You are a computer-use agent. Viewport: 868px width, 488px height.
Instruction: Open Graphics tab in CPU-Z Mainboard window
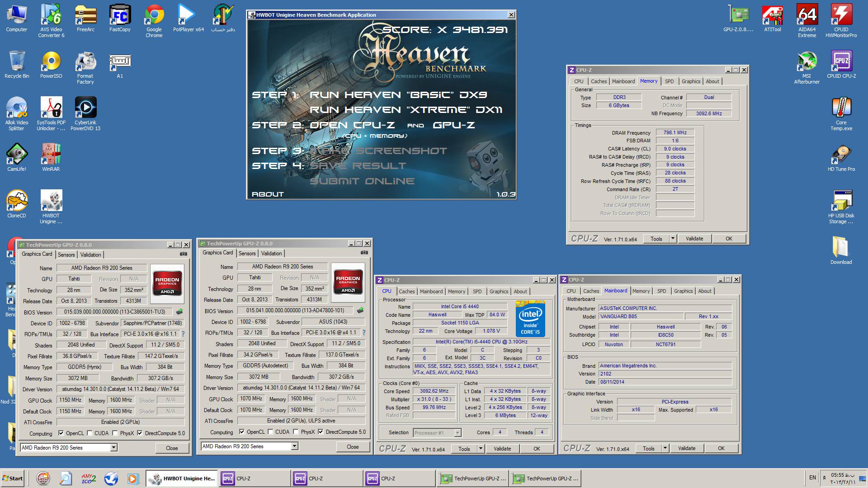point(683,291)
